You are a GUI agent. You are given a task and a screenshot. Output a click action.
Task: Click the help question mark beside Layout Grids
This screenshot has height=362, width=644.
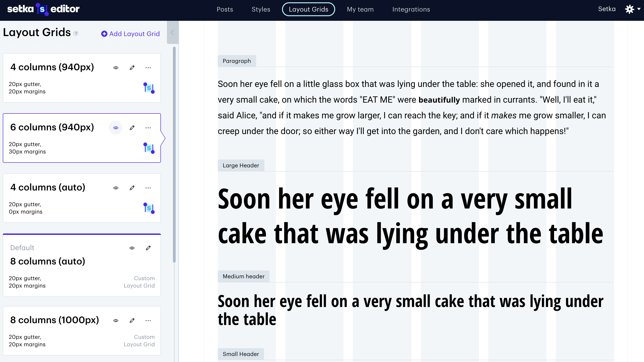click(x=76, y=33)
